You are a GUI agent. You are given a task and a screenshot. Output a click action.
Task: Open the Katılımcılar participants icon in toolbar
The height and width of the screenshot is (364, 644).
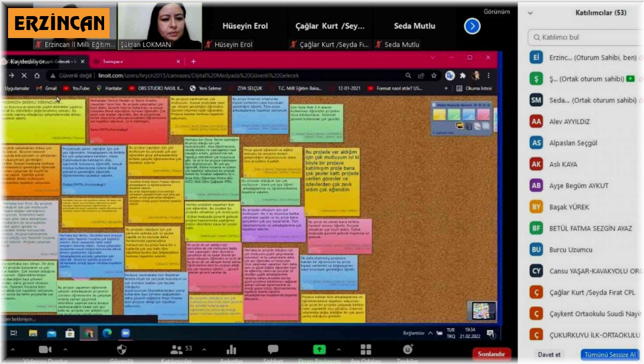click(x=177, y=350)
